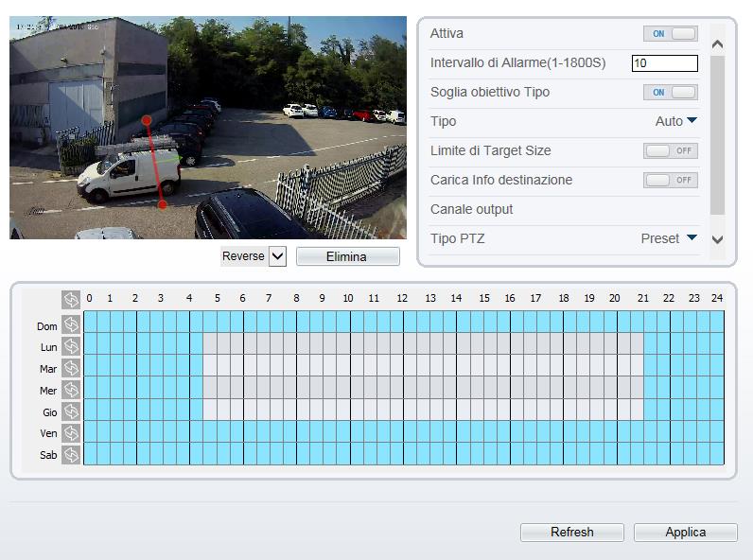This screenshot has height=560, width=753.
Task: Enable the Limite di Target Size switch
Action: [670, 151]
